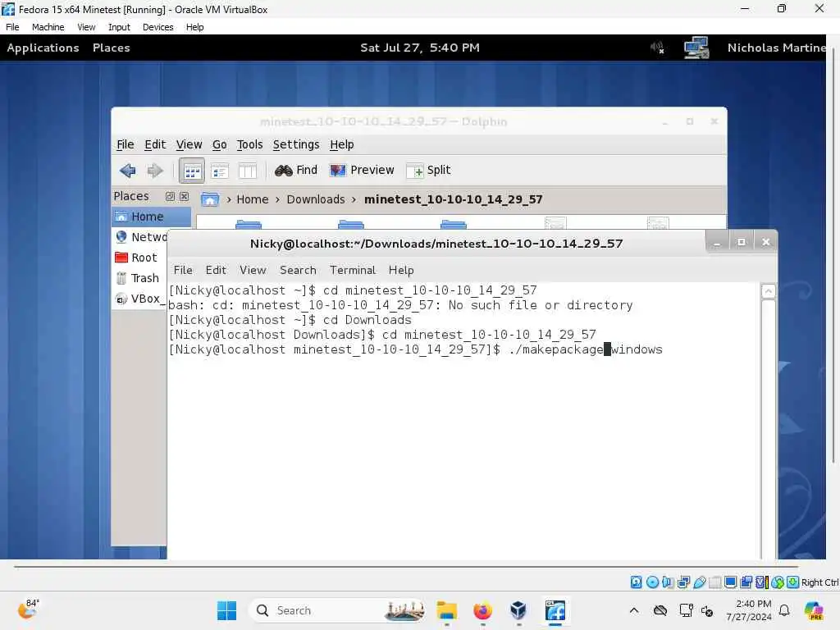Open VirtualBox Input menu
The image size is (840, 630).
pyautogui.click(x=119, y=27)
